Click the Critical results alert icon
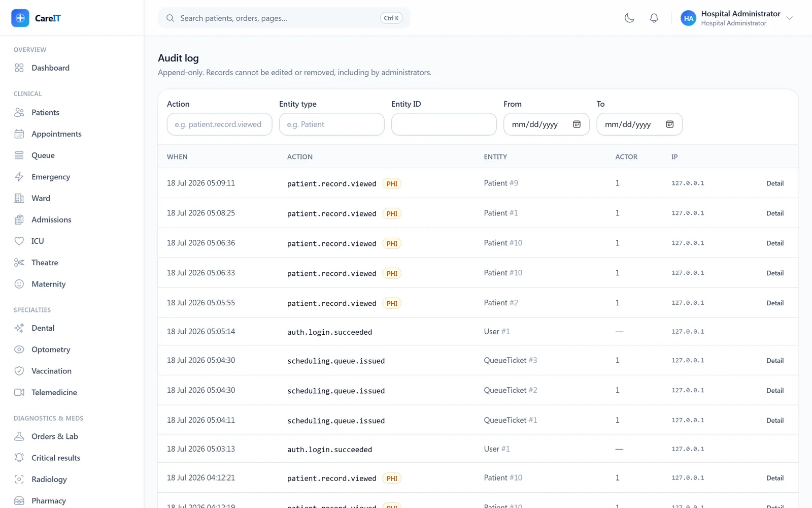Image resolution: width=812 pixels, height=508 pixels. pos(19,458)
